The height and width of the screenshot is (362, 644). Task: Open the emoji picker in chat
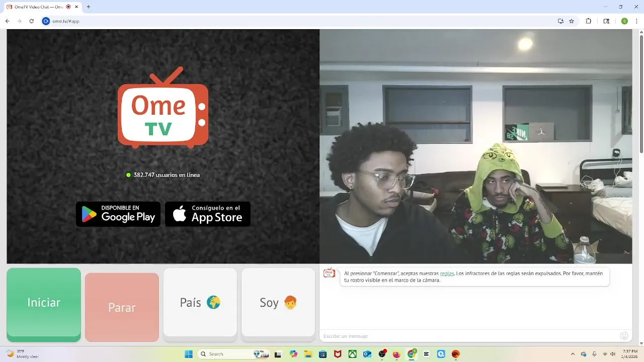[624, 336]
